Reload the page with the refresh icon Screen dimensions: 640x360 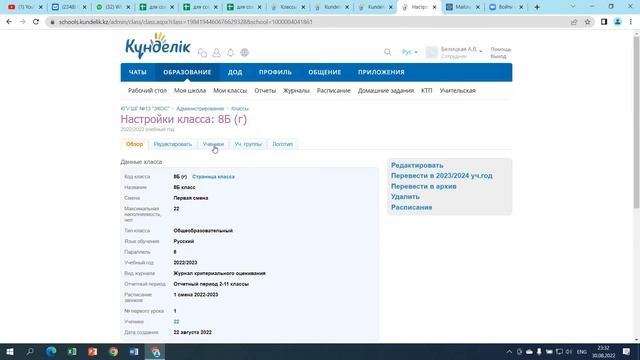tap(36, 22)
